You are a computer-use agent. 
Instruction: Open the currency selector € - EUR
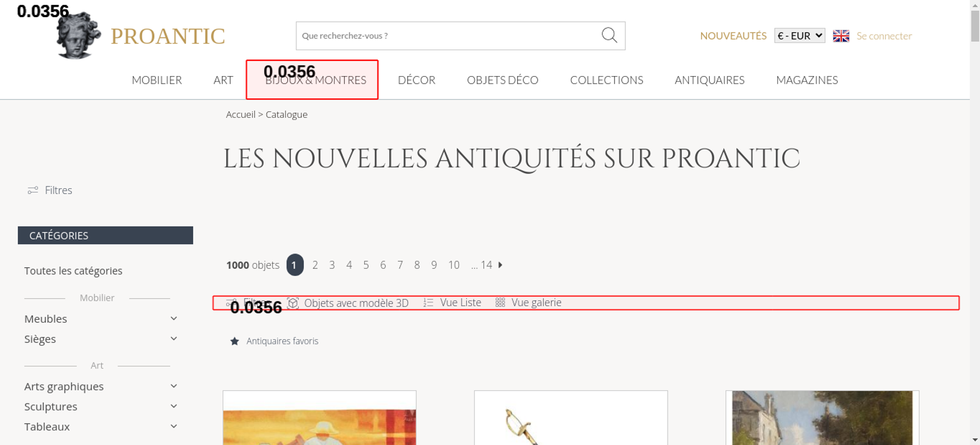pos(800,36)
